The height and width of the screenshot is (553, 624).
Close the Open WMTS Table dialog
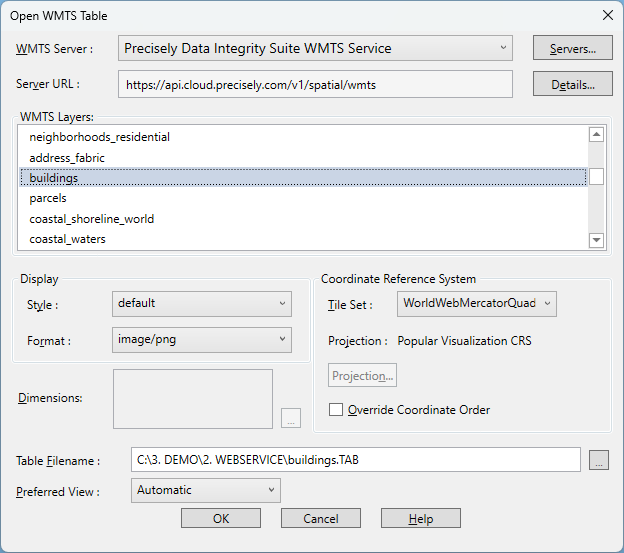tap(607, 15)
